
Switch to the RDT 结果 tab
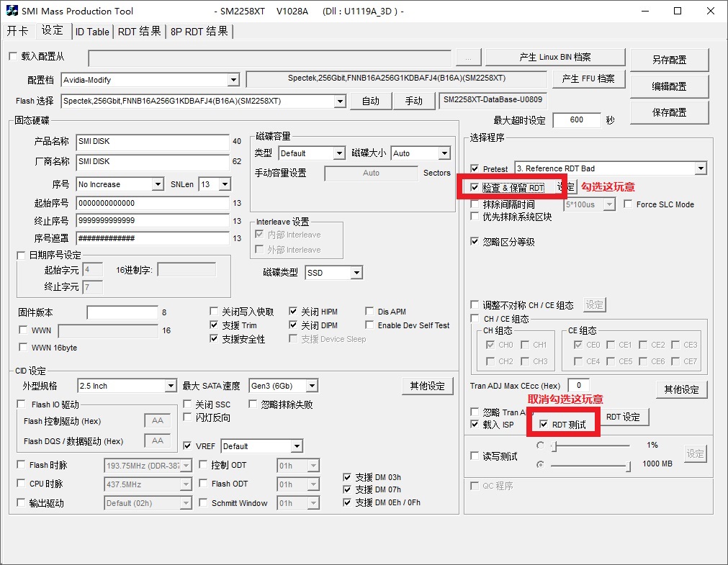click(139, 32)
